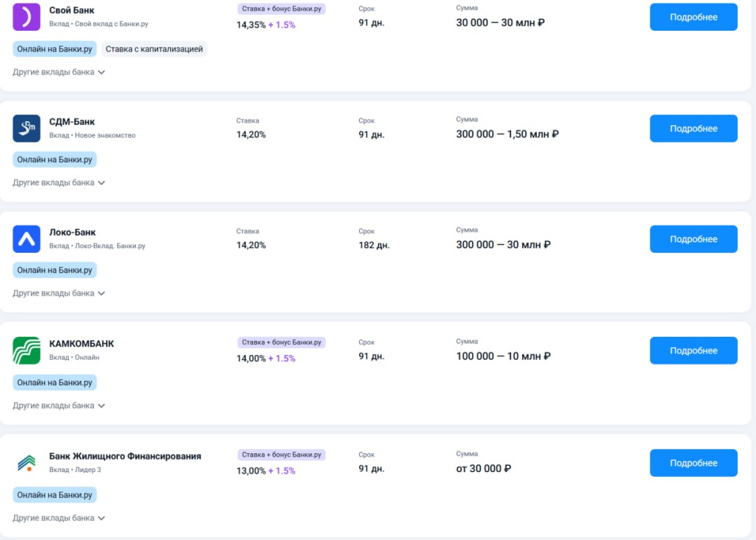View details of КАМКОМБАНК deposit
The height and width of the screenshot is (540, 756).
[693, 350]
